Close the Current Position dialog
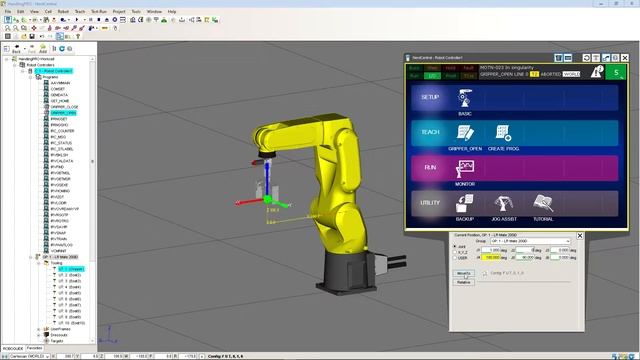Viewport: 640px width, 360px height. (580, 236)
